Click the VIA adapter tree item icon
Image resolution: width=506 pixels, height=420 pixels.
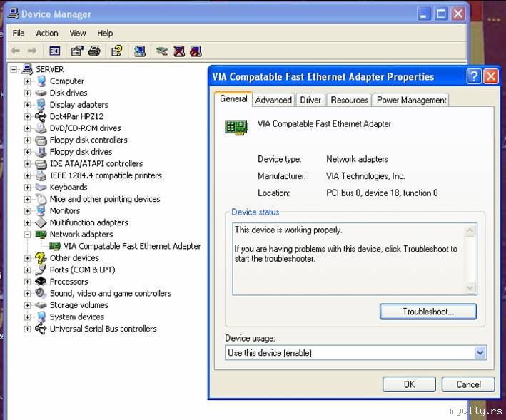(x=55, y=246)
